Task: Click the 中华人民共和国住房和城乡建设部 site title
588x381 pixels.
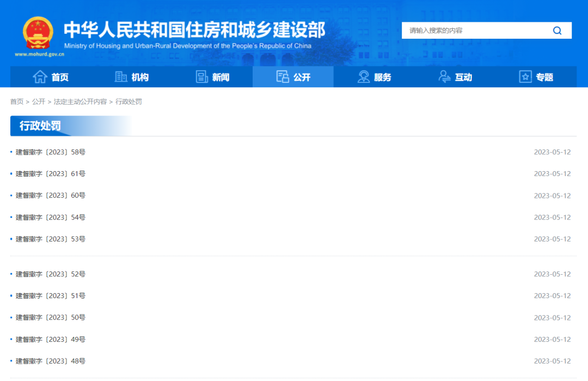Action: (x=194, y=29)
